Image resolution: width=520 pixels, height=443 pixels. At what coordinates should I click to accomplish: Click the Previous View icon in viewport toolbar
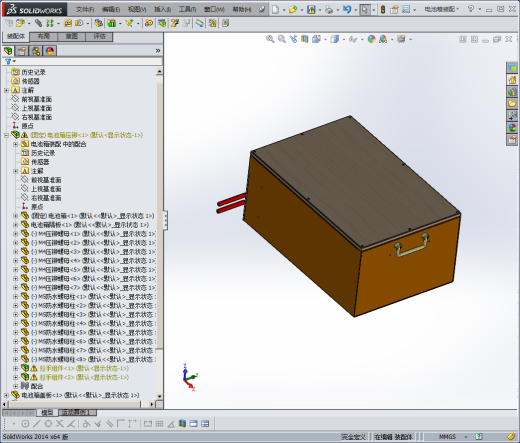tap(293, 39)
